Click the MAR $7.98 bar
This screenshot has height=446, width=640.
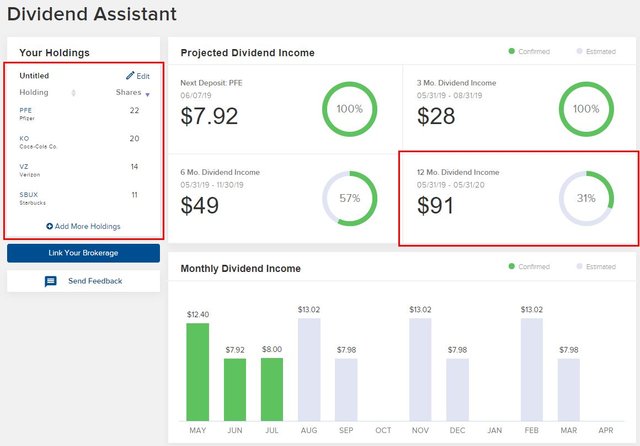pyautogui.click(x=569, y=390)
